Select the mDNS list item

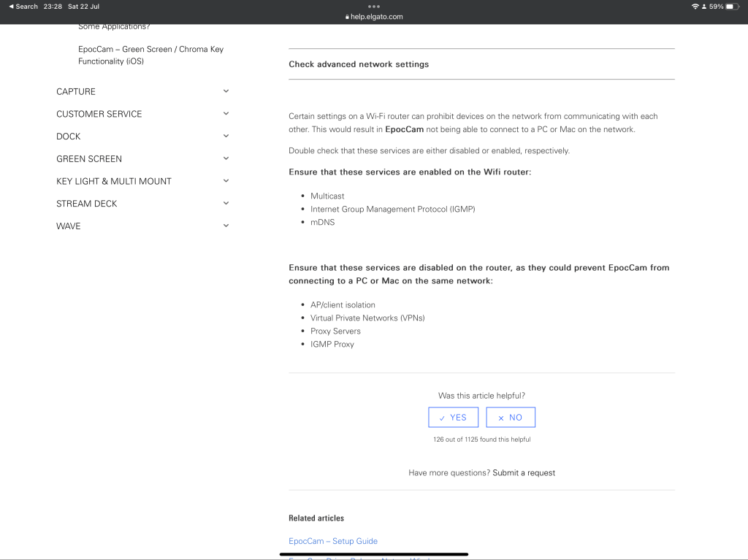pos(322,222)
